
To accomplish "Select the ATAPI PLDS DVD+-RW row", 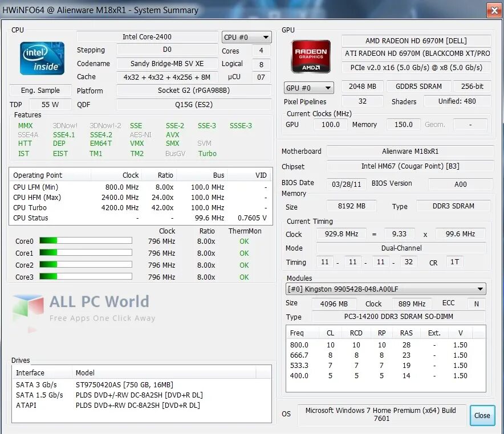I will (x=141, y=406).
